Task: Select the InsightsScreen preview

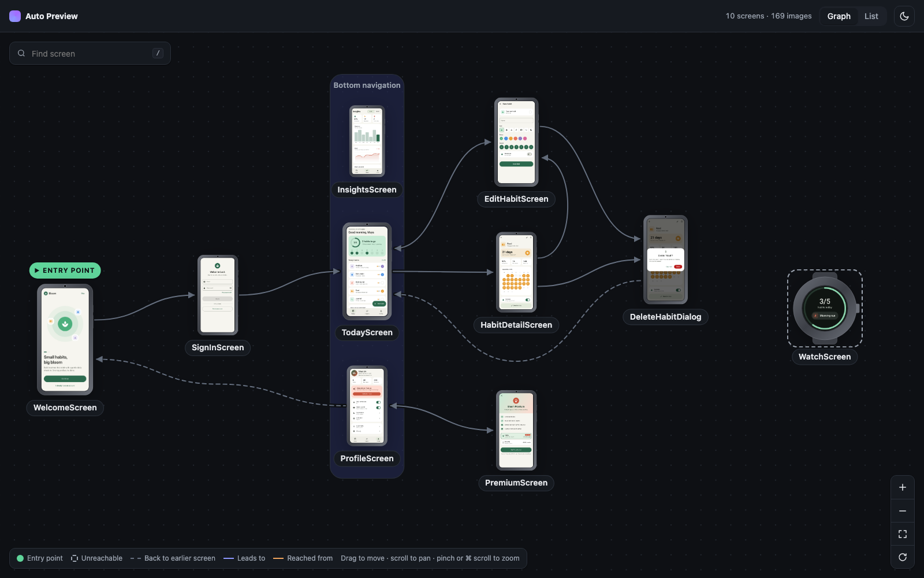Action: pos(367,141)
